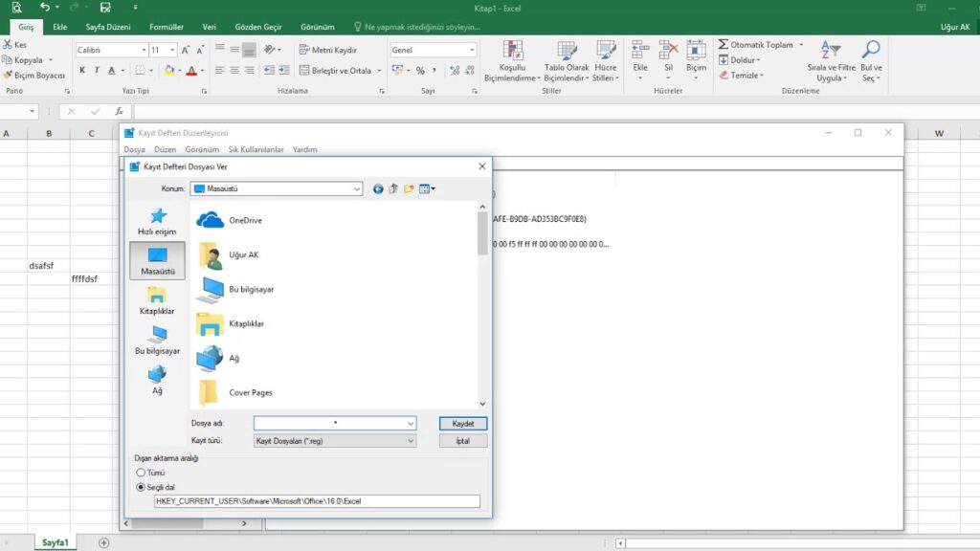Click the İptal button
This screenshot has height=551, width=980.
pyautogui.click(x=463, y=441)
